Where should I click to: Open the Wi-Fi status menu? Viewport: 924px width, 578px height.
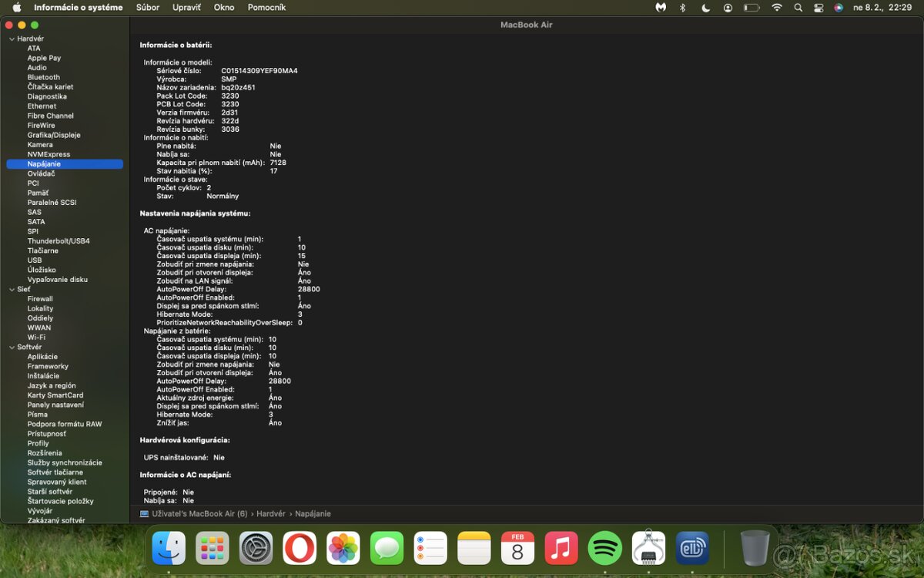tap(777, 8)
